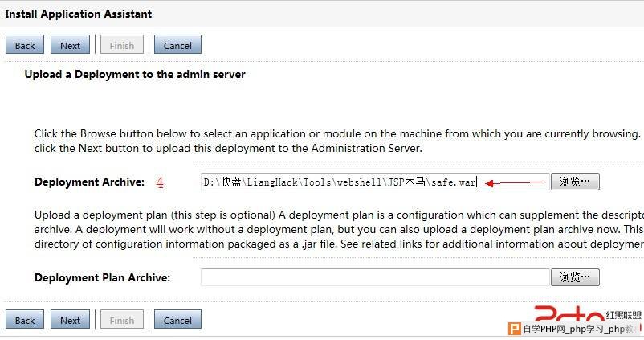The height and width of the screenshot is (340, 644).
Task: Open file browser for Deployment Archive
Action: point(575,182)
